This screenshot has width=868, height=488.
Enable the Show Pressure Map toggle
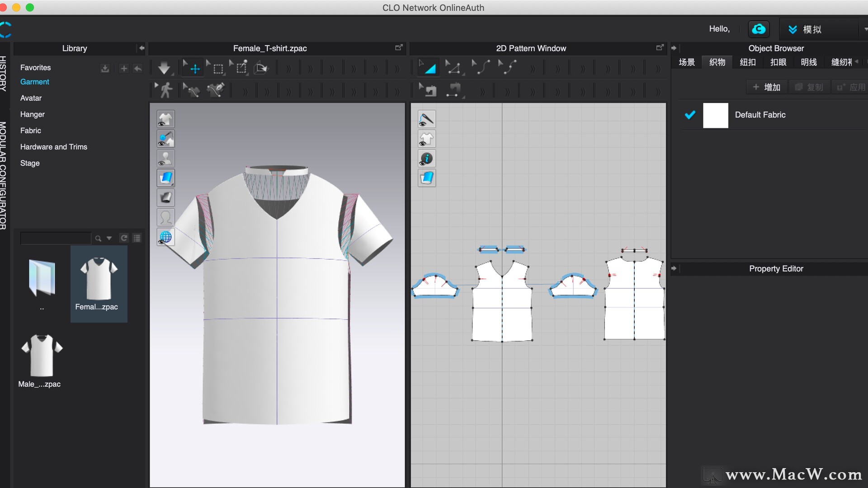point(166,139)
